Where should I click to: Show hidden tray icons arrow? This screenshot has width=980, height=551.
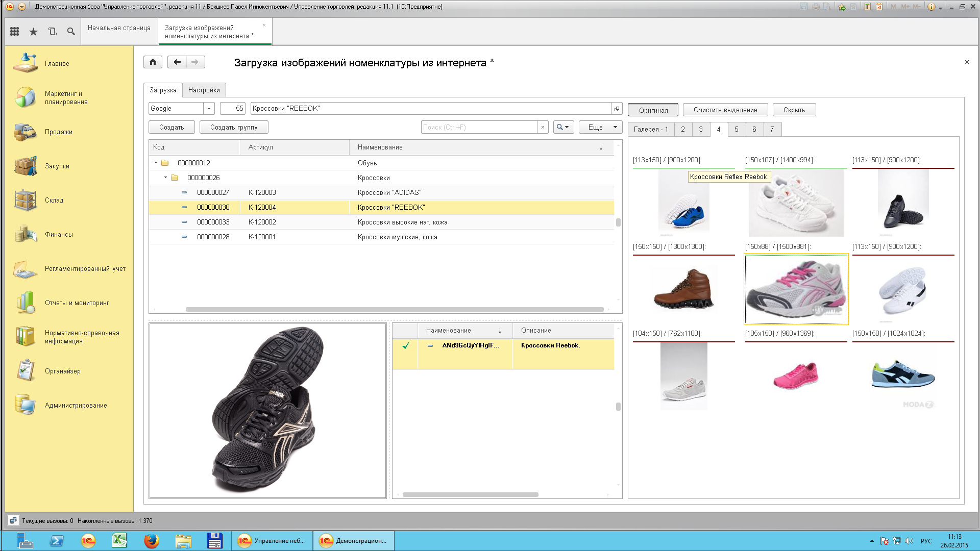872,541
